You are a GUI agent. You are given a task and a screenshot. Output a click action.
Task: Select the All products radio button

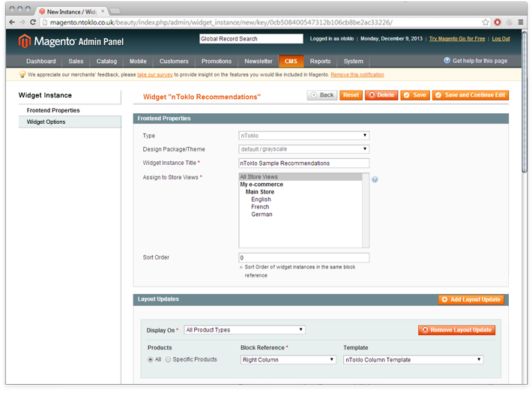point(151,359)
